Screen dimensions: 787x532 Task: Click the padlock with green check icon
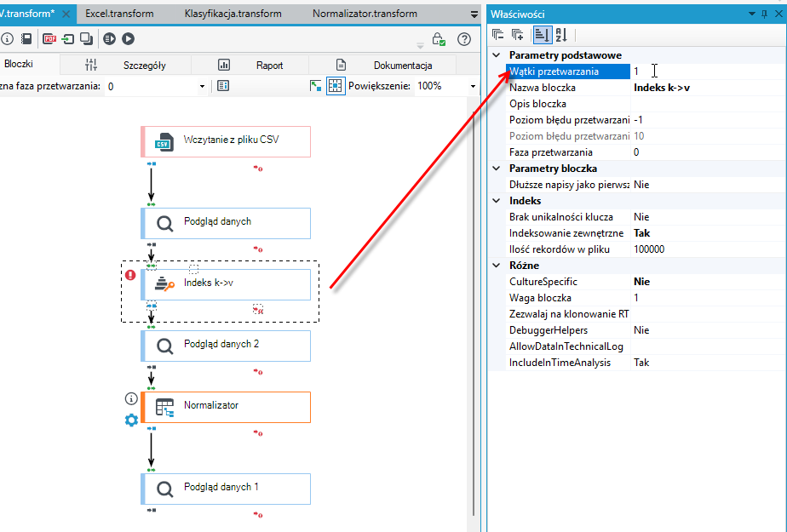[x=438, y=39]
